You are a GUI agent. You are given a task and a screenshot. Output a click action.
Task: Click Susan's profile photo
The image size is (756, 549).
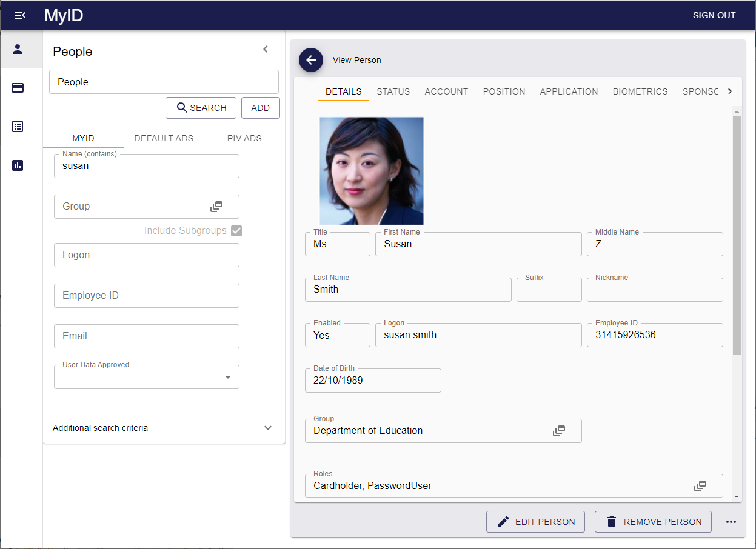pos(371,171)
